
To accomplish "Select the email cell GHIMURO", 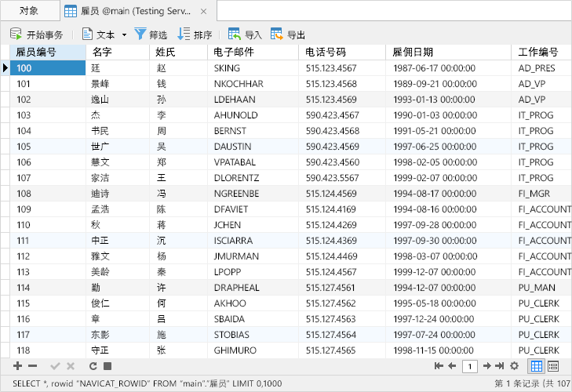I will pyautogui.click(x=253, y=350).
